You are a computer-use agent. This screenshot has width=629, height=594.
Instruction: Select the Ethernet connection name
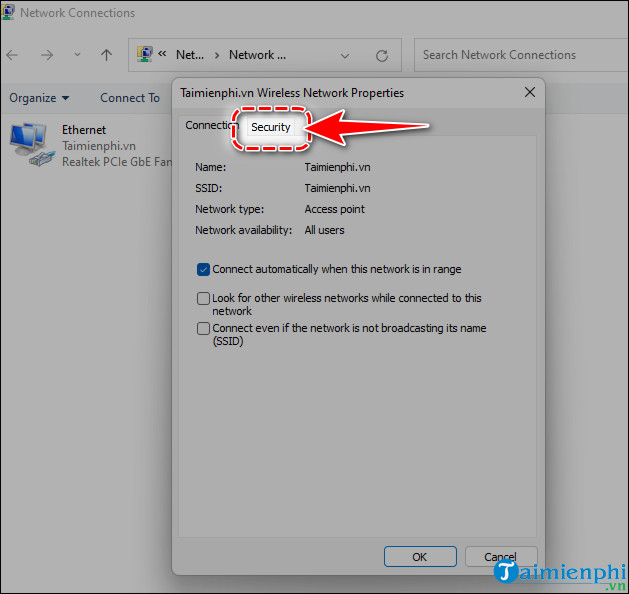pyautogui.click(x=84, y=130)
